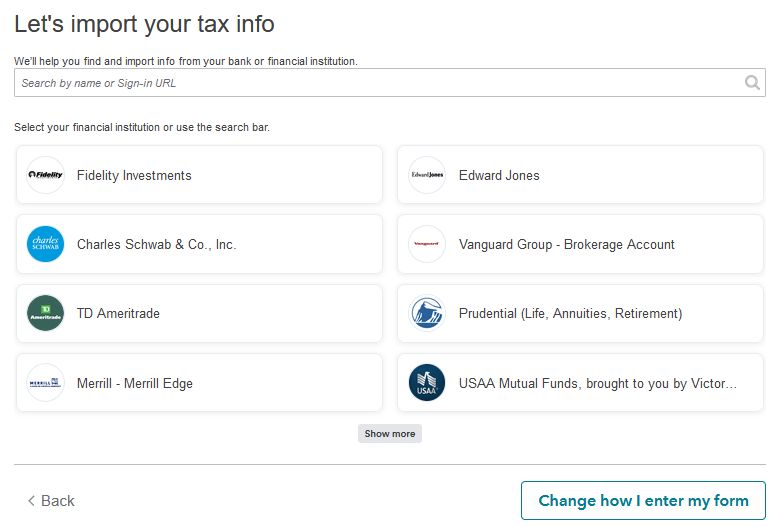Click the Charles Schwab blue logo
This screenshot has height=527, width=774.
[45, 244]
